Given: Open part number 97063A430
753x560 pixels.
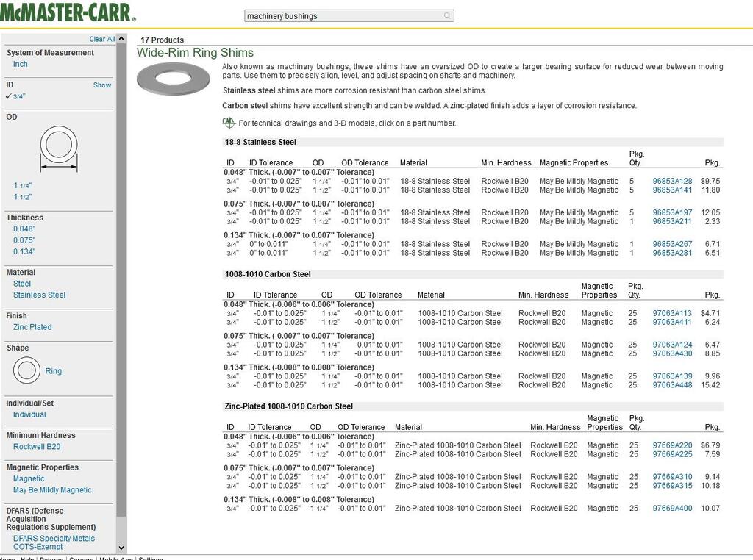Looking at the screenshot, I should [x=672, y=353].
